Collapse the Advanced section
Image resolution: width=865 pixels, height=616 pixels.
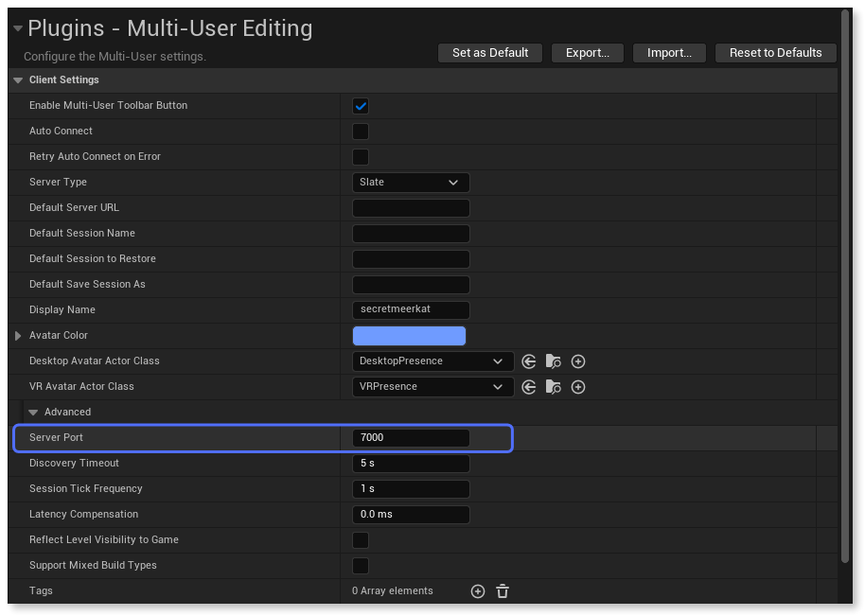(x=33, y=413)
